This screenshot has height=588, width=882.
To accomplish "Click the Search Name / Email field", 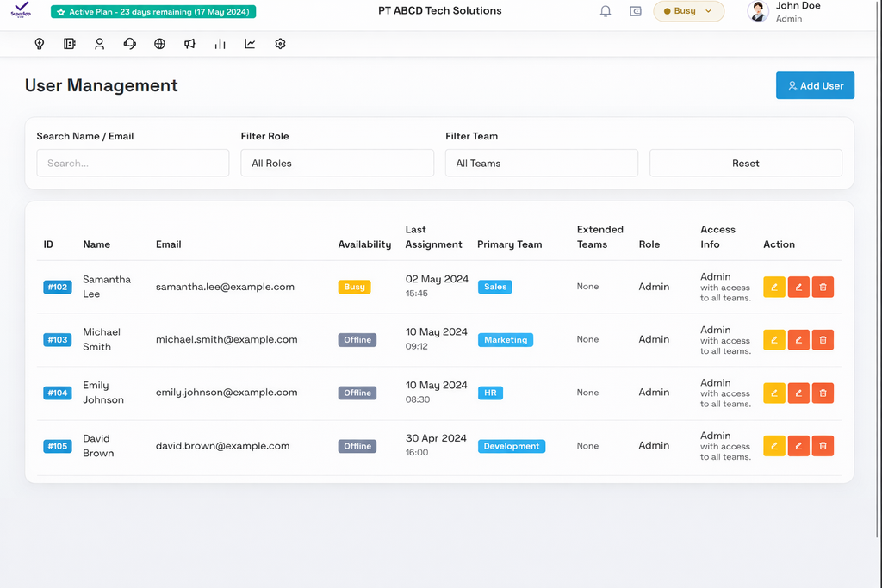I will (133, 163).
